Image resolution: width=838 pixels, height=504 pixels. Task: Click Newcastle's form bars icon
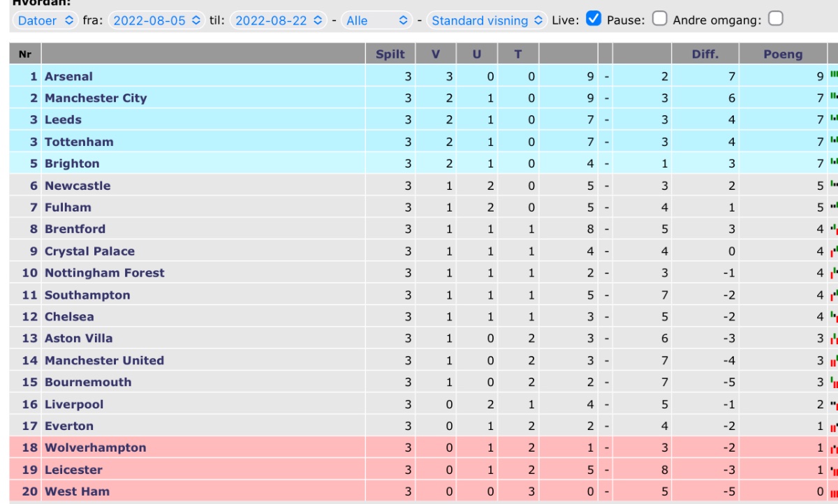coord(834,185)
